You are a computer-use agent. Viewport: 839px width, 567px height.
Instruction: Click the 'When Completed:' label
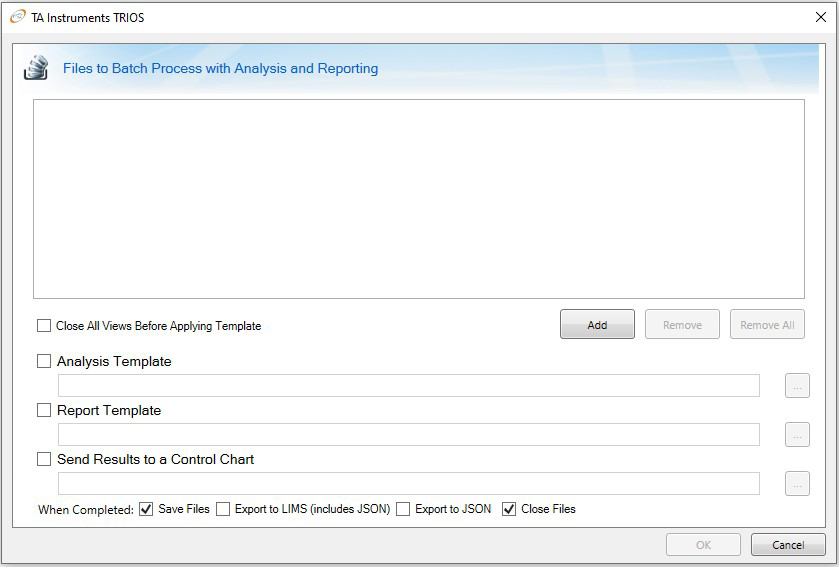(86, 510)
